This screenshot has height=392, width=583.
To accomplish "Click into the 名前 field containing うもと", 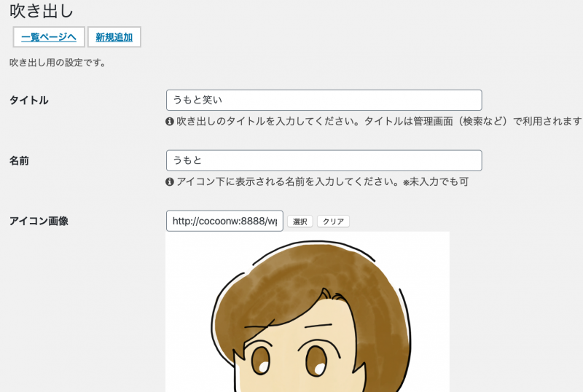I will pyautogui.click(x=324, y=161).
